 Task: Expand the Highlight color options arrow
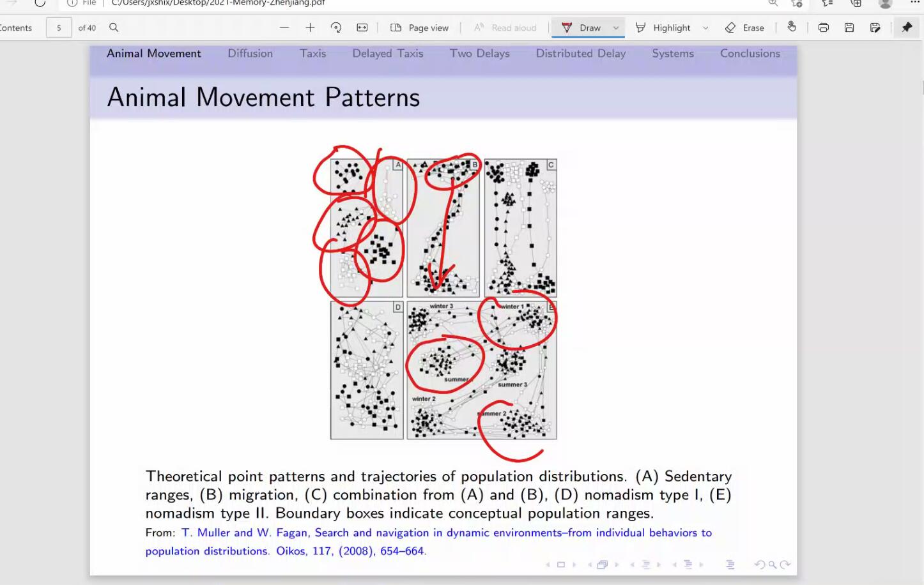705,27
